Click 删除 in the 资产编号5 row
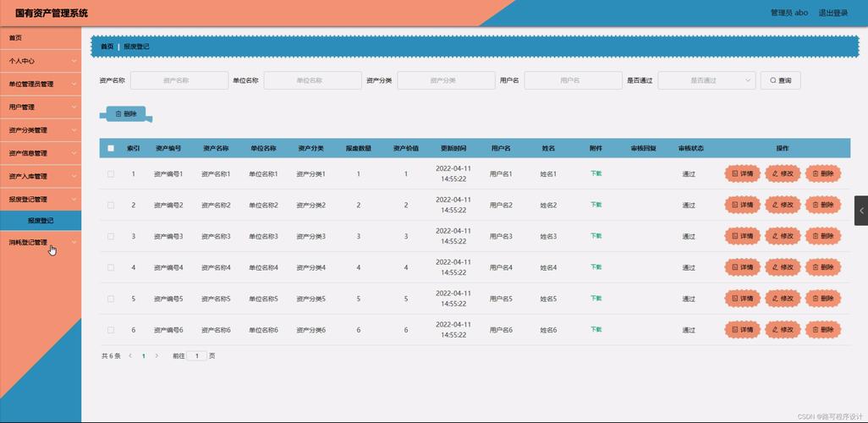 tap(823, 299)
